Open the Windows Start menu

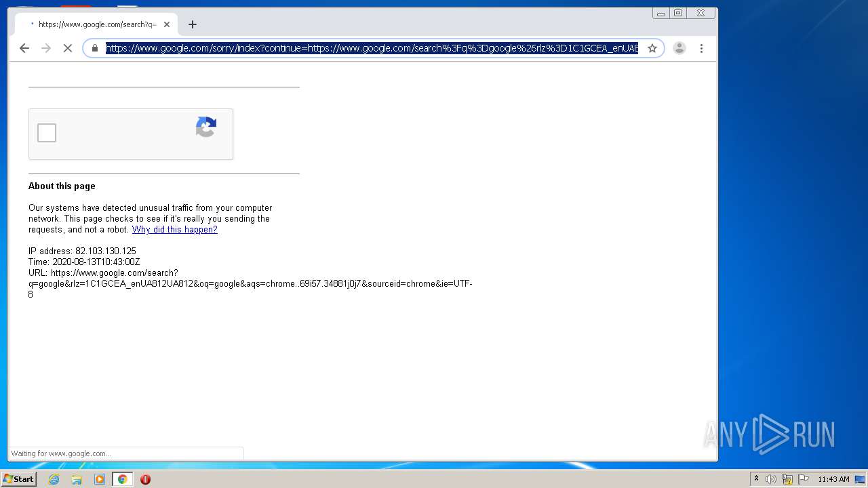[18, 479]
